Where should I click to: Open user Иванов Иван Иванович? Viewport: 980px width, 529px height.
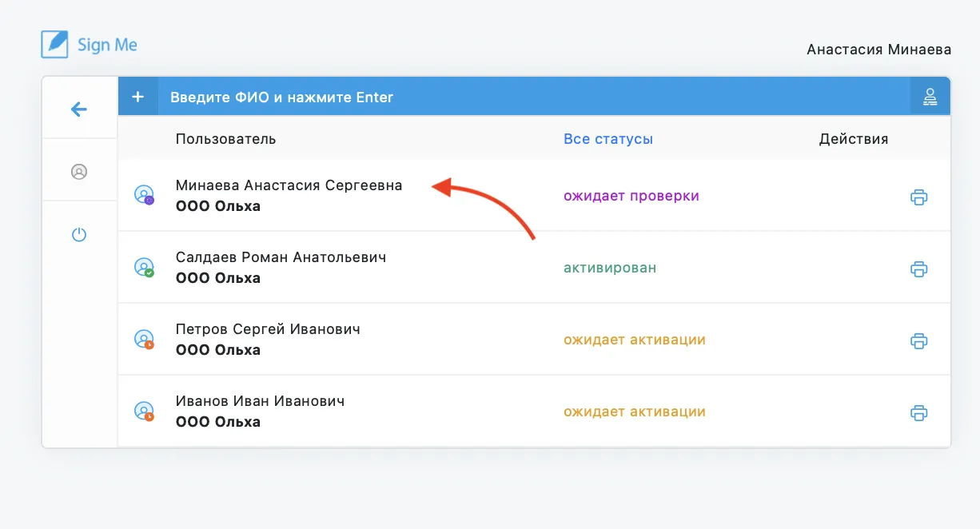261,401
